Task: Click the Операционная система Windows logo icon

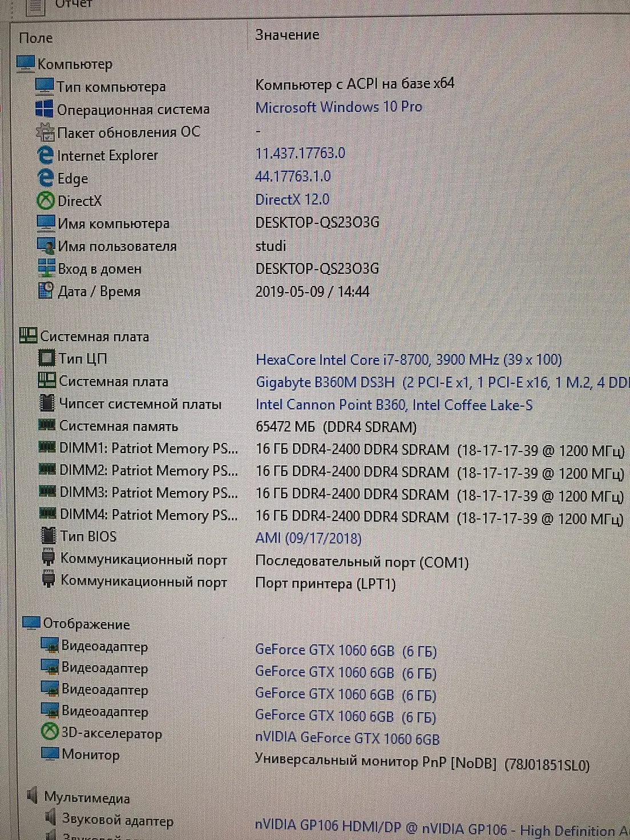Action: click(44, 109)
